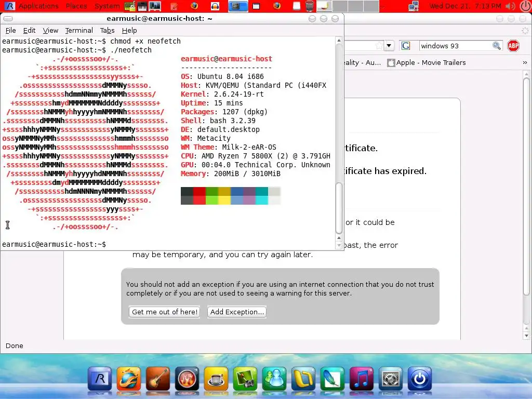The width and height of the screenshot is (532, 399).
Task: Click the Adblock Plus ABP icon in browser
Action: point(513,46)
